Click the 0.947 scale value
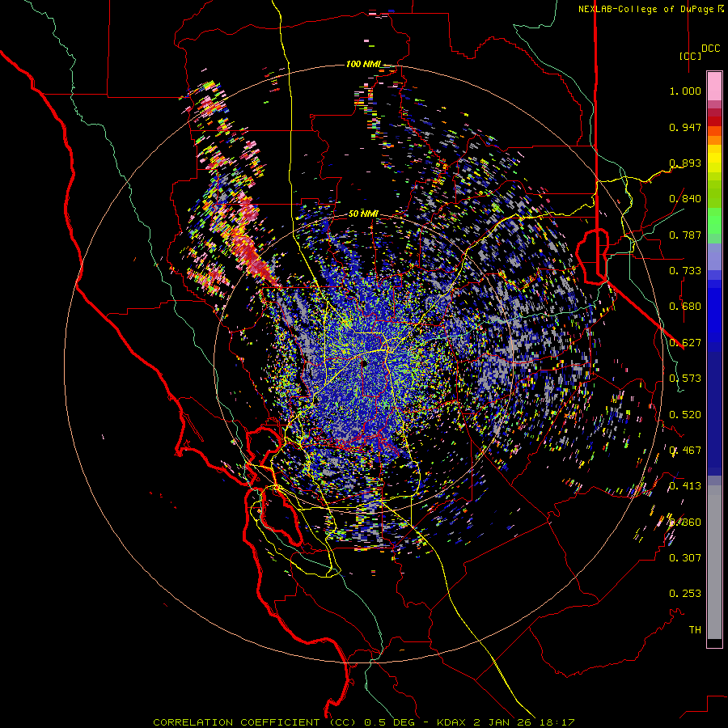728x728 pixels. 685,127
